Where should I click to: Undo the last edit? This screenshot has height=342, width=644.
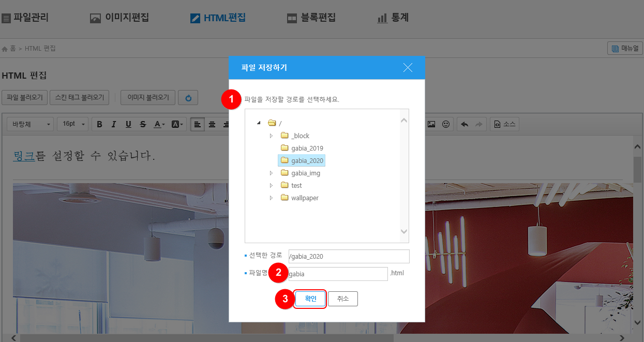coord(465,124)
